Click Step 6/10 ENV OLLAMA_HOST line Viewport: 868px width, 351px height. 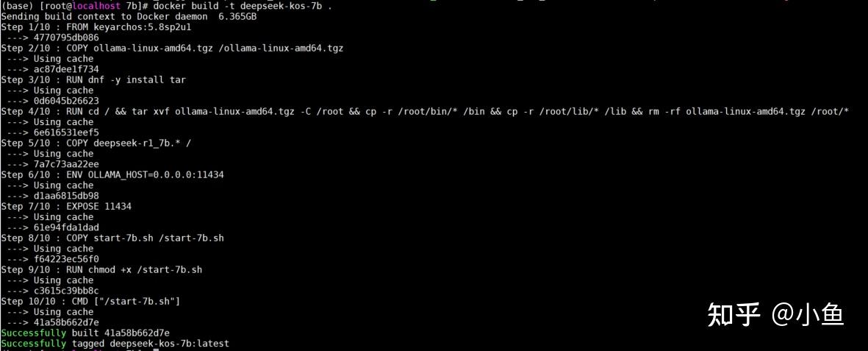pos(112,174)
